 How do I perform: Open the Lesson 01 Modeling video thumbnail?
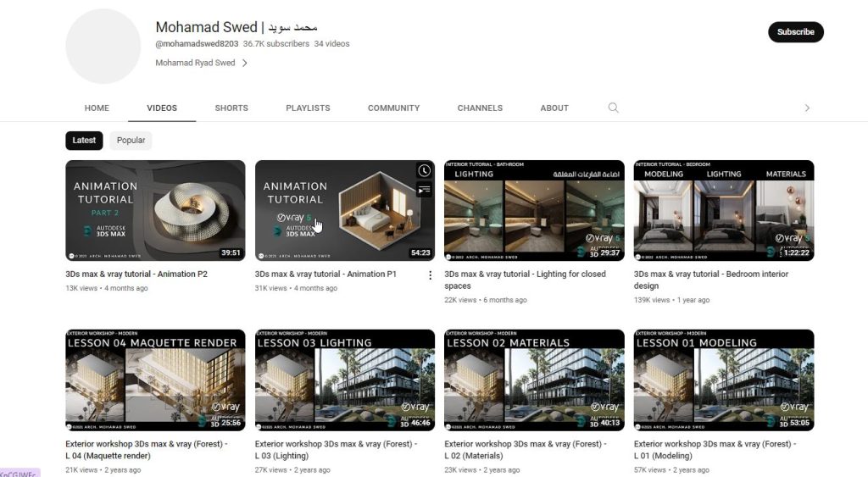(723, 380)
